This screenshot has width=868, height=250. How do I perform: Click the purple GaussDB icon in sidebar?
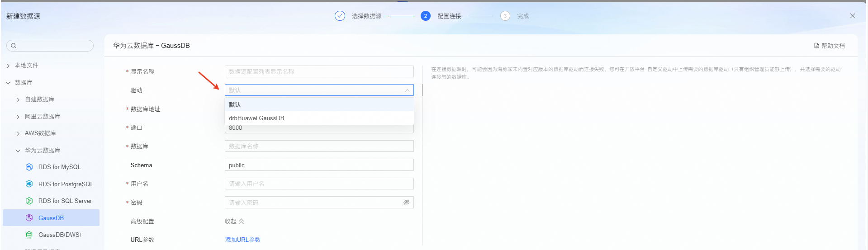(29, 218)
